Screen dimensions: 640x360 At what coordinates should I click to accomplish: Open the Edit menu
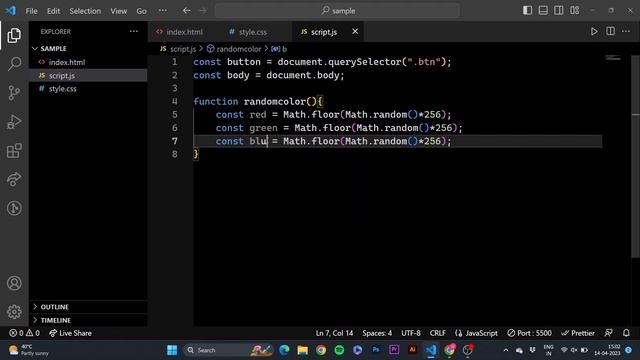click(53, 11)
